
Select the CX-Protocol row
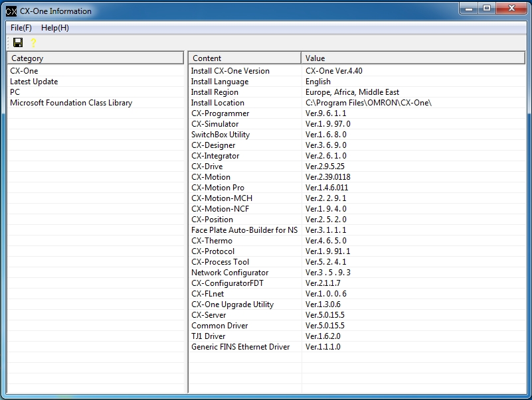click(357, 251)
